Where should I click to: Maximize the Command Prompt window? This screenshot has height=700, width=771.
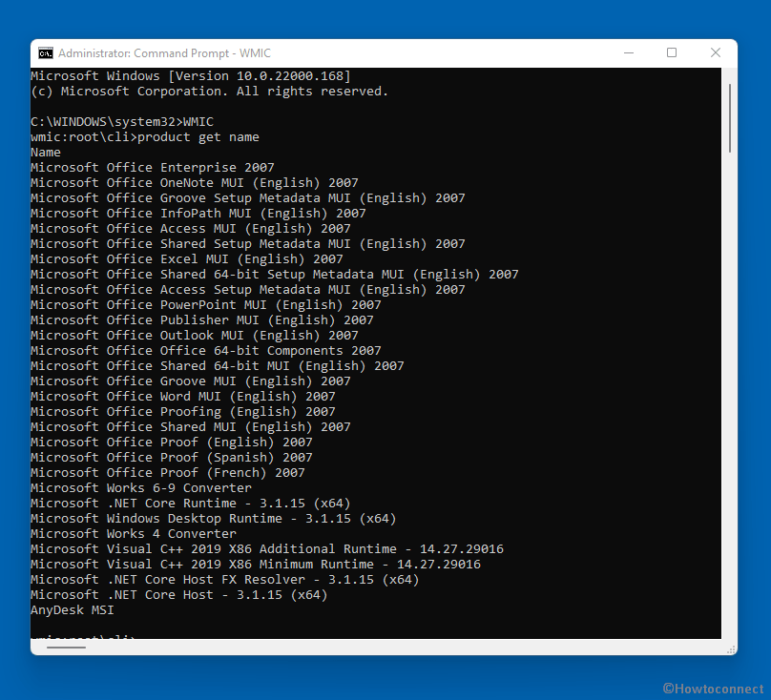tap(672, 52)
